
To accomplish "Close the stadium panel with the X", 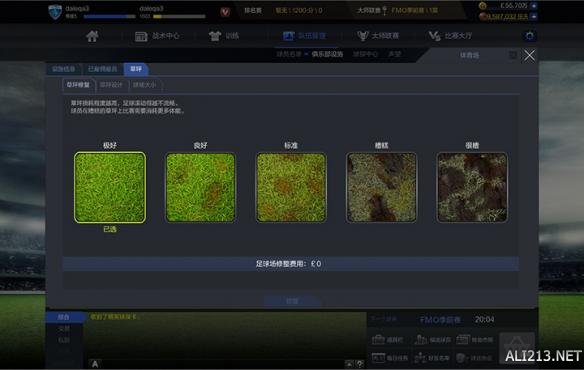I will (x=529, y=56).
